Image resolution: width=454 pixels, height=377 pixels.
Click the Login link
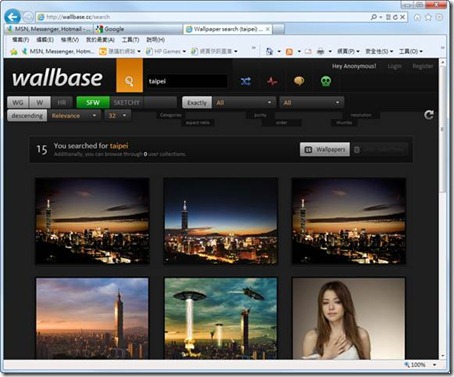coord(394,66)
